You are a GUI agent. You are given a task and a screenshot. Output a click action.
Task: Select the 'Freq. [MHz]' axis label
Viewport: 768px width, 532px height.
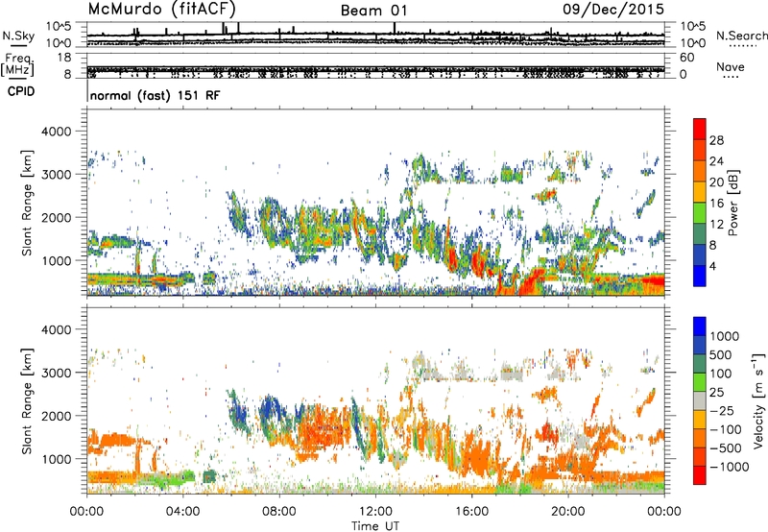18,65
